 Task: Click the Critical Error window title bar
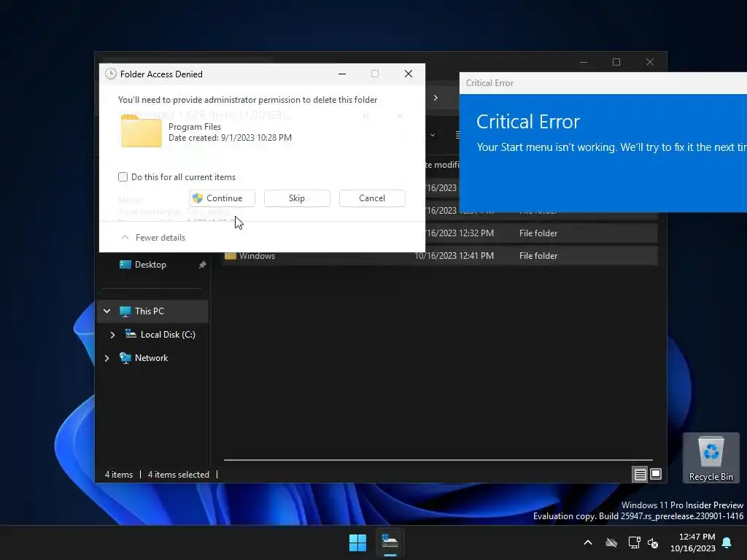603,83
